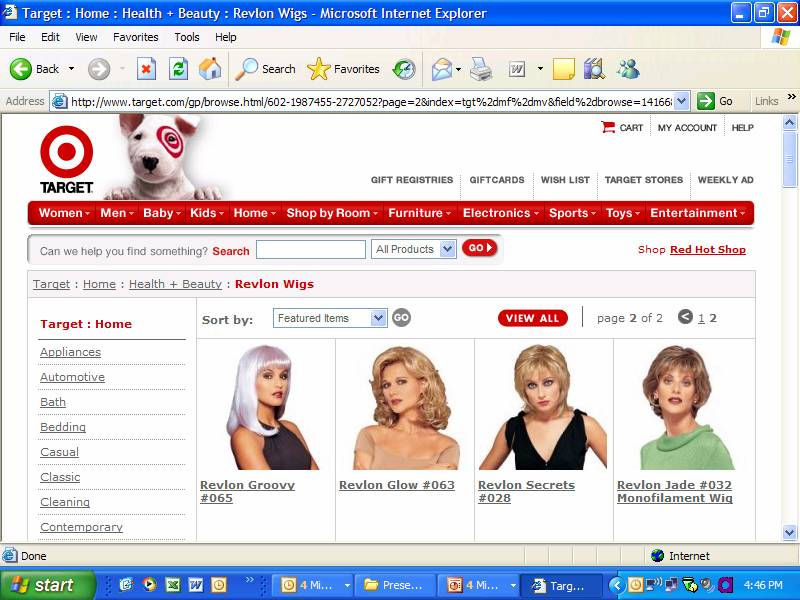Open Word quick launch icon
The height and width of the screenshot is (600, 800).
click(196, 584)
